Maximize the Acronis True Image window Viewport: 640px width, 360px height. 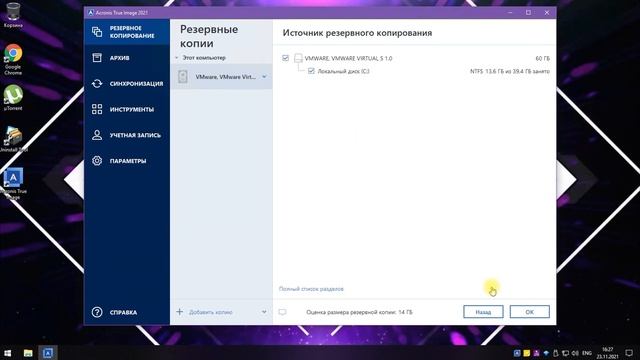pos(528,13)
